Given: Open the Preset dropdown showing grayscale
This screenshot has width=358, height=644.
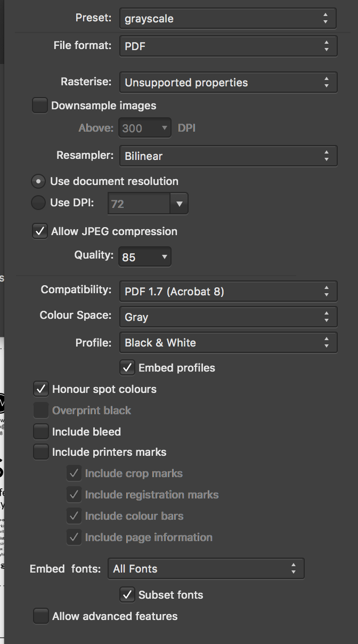Looking at the screenshot, I should tap(228, 18).
